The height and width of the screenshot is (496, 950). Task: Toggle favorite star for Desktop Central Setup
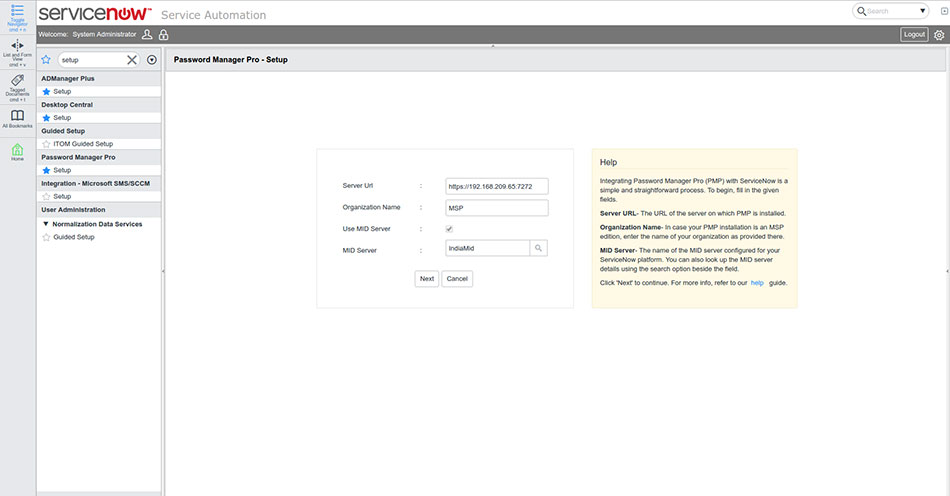click(46, 117)
